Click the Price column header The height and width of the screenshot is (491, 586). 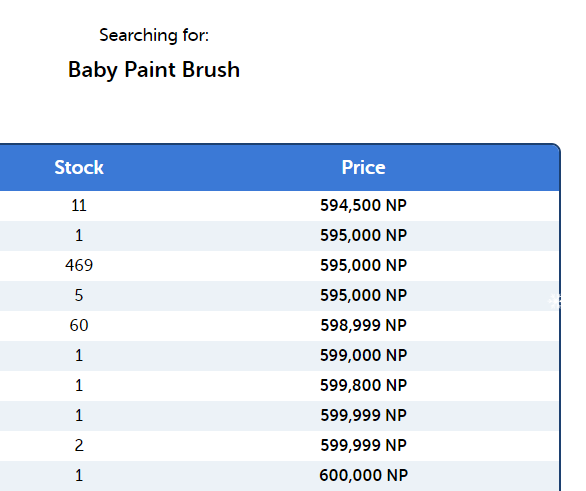(363, 167)
